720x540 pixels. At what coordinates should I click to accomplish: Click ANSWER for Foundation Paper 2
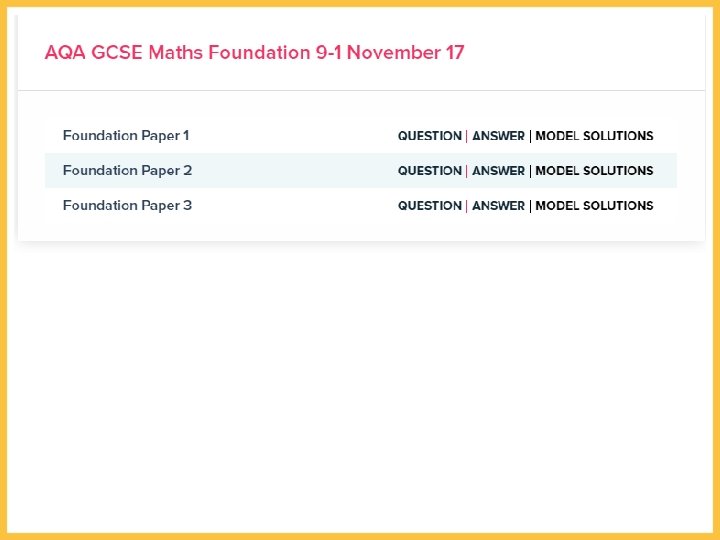pyautogui.click(x=498, y=171)
